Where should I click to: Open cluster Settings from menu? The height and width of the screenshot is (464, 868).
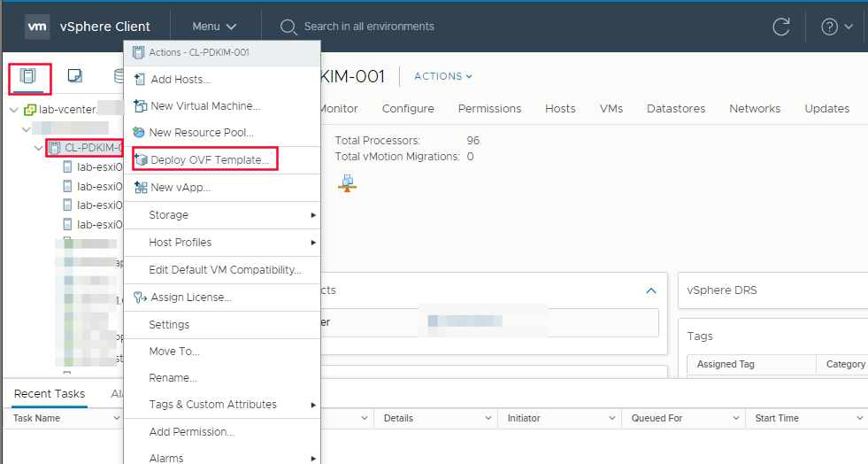tap(222, 325)
